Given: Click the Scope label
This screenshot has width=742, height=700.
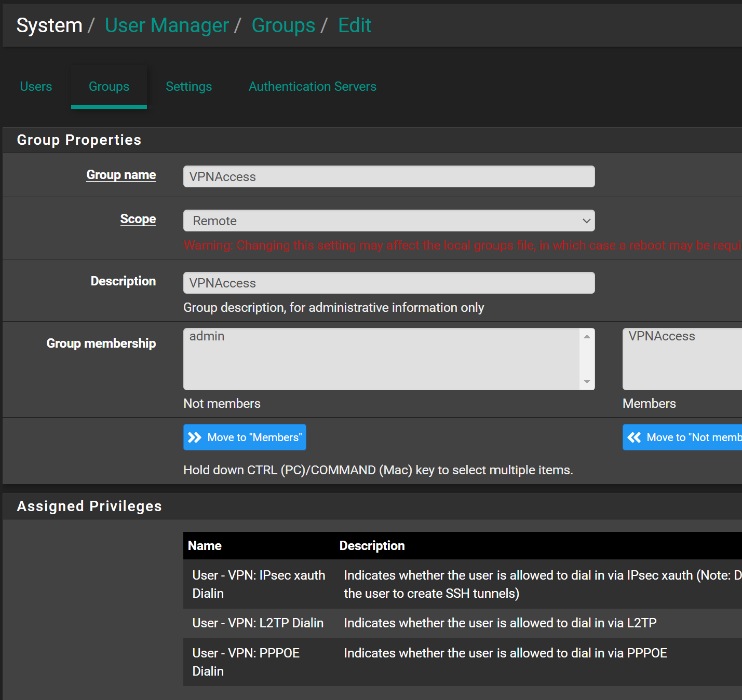Looking at the screenshot, I should tap(138, 219).
